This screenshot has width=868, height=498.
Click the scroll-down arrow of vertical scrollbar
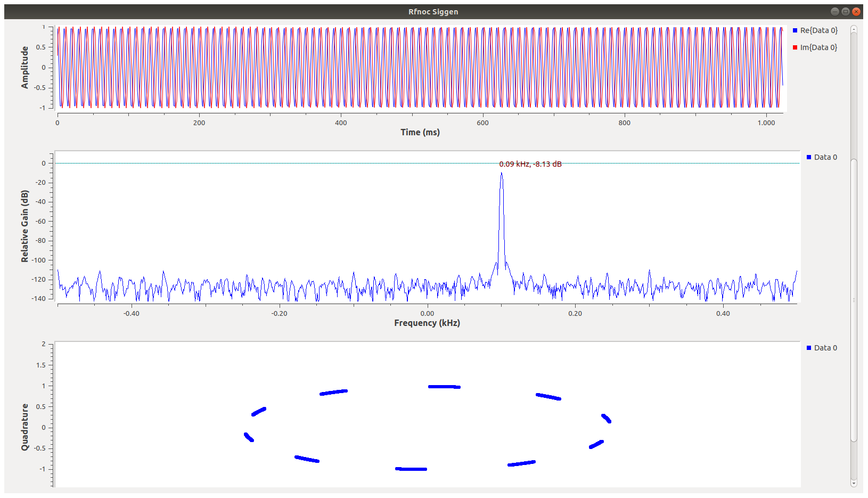pos(854,483)
